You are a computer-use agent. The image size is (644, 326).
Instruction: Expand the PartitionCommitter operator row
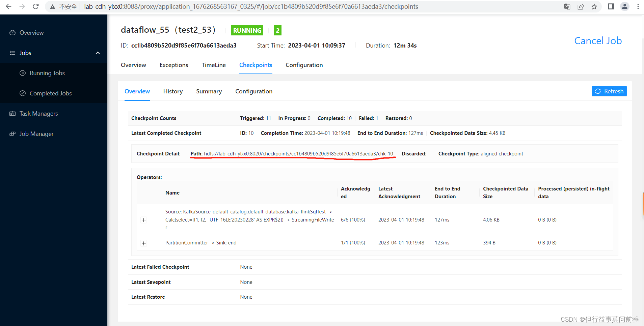coord(144,243)
